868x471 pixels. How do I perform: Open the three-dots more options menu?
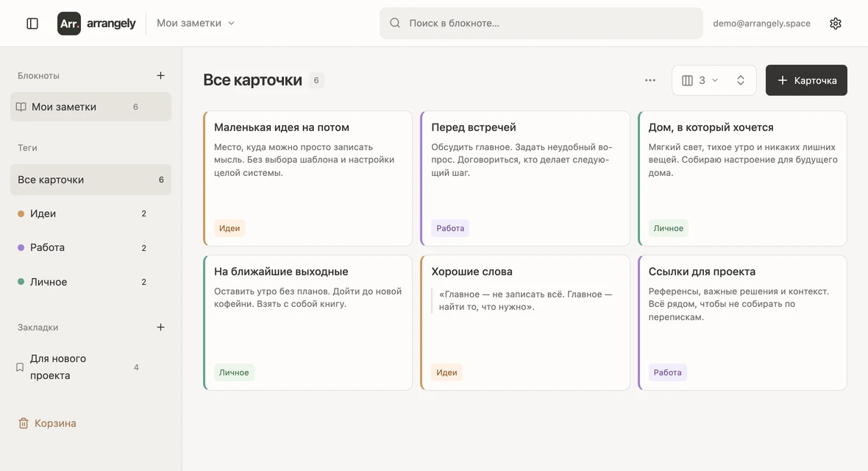tap(650, 80)
